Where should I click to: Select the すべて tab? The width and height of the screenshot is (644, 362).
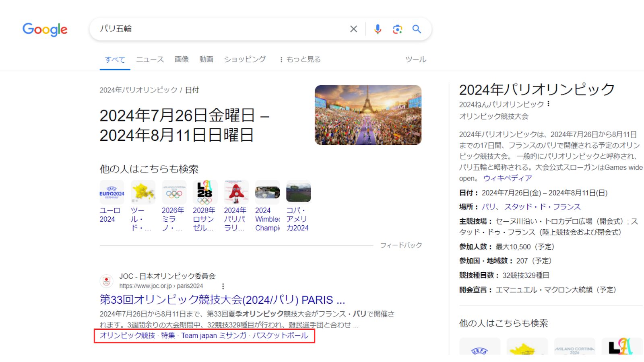pyautogui.click(x=115, y=60)
